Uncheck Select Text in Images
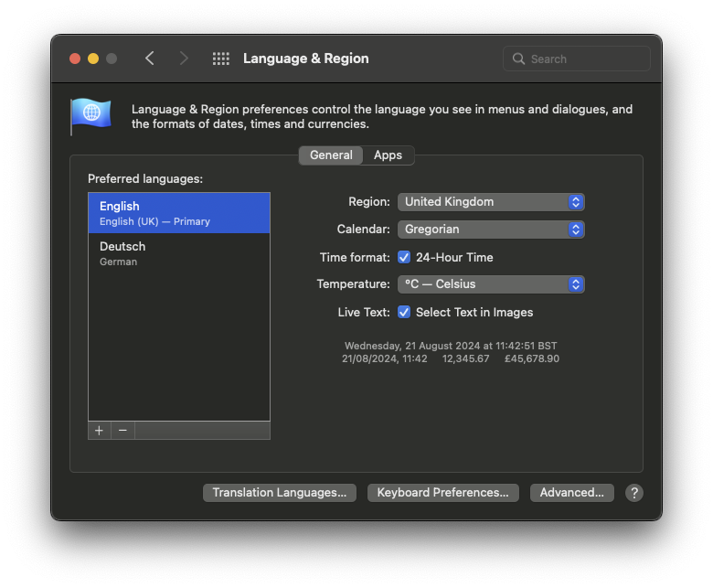 point(404,312)
